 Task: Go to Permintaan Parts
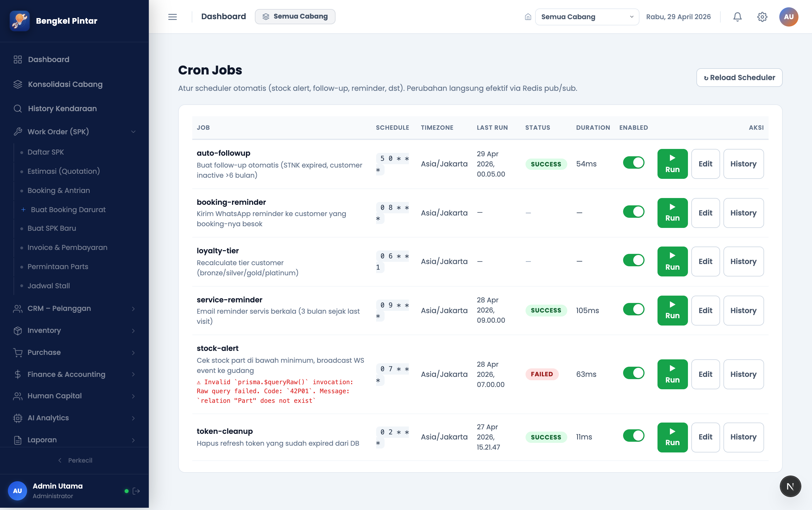(58, 267)
